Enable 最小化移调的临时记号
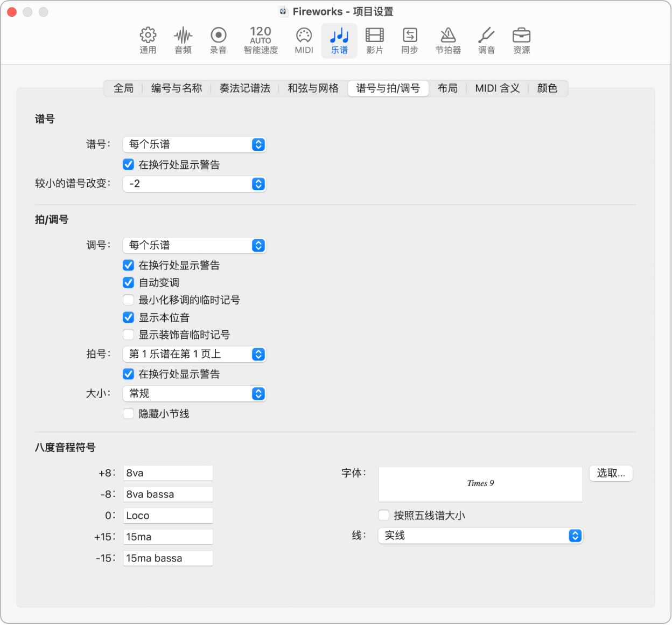 pos(128,300)
